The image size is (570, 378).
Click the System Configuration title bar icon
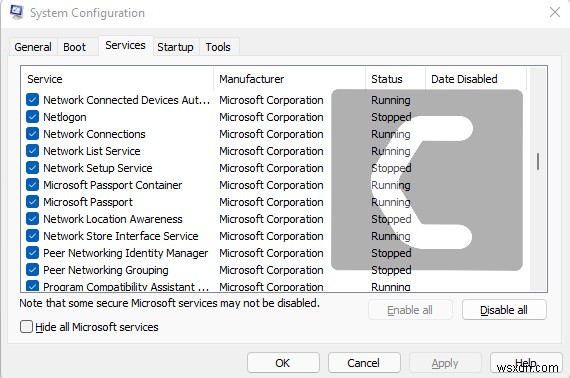(x=16, y=12)
